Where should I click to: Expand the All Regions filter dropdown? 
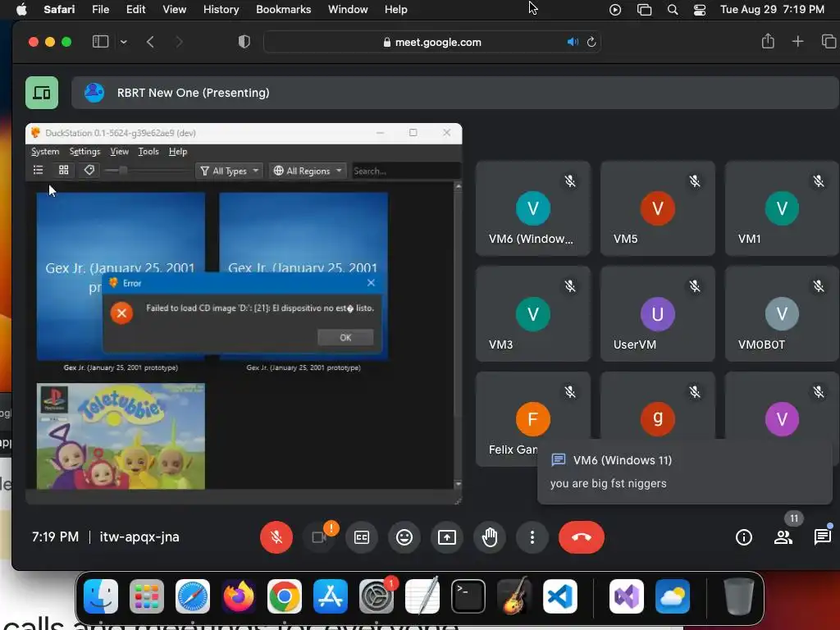coord(308,171)
